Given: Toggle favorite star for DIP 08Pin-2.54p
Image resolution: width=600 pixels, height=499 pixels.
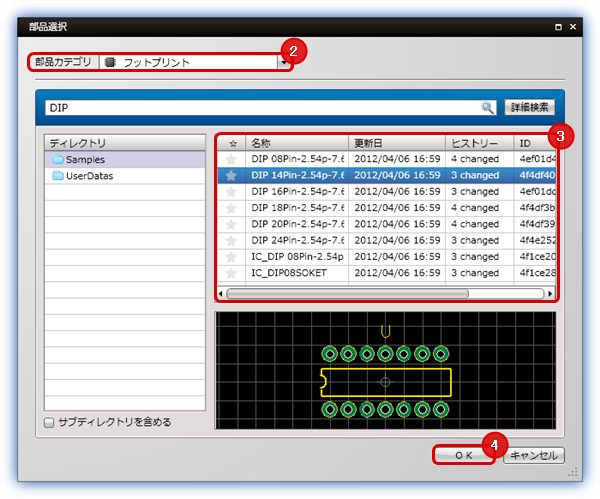Looking at the screenshot, I should pyautogui.click(x=231, y=159).
